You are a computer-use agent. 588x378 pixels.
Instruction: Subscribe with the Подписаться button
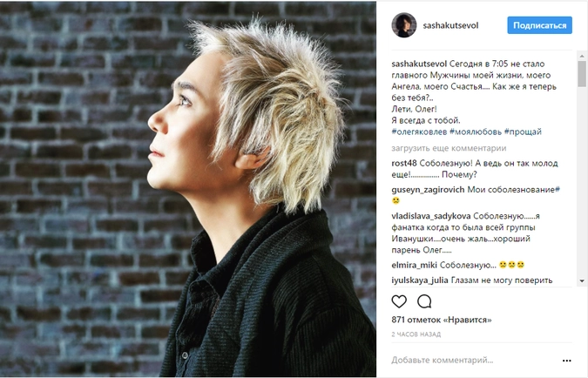[539, 25]
